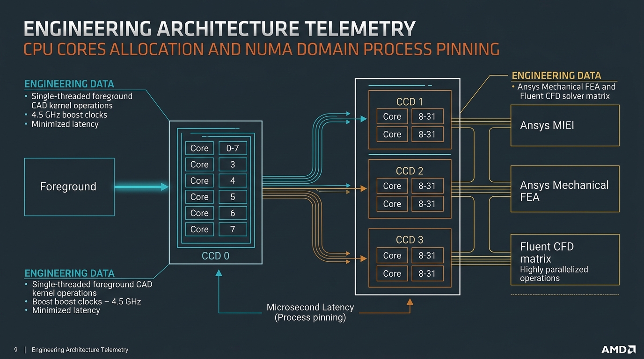Select value cell 5 in CCD 0
This screenshot has height=359, width=644.
(233, 197)
